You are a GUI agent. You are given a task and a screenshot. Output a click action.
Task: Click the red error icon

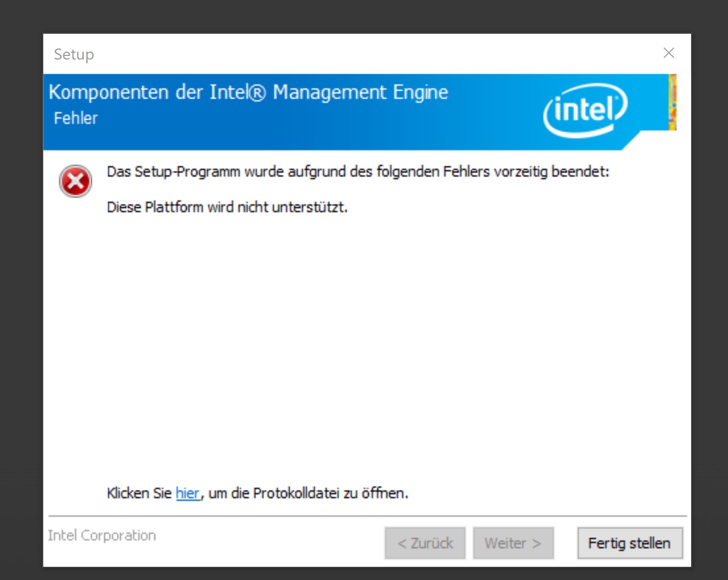(x=75, y=181)
